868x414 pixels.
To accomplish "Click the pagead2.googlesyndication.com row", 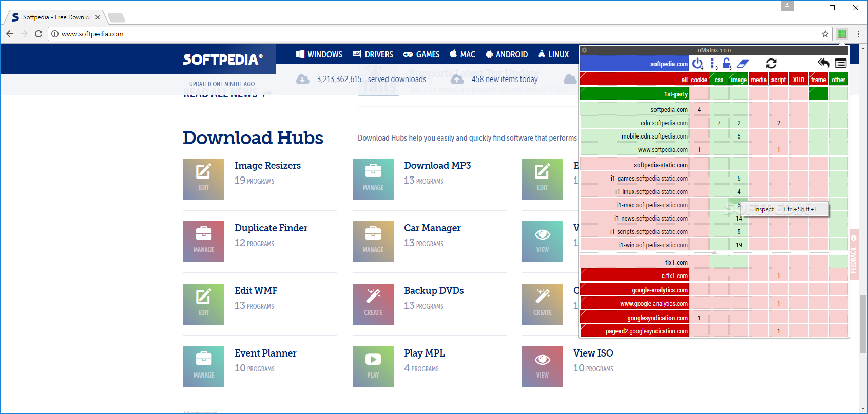I will 634,331.
